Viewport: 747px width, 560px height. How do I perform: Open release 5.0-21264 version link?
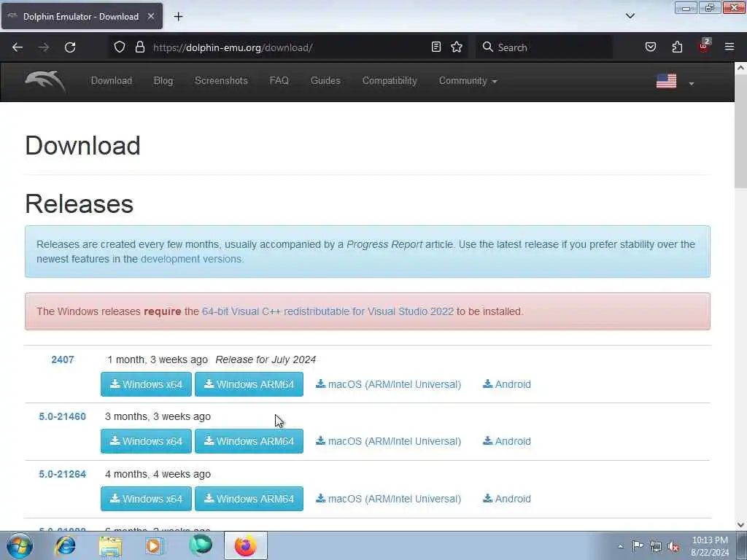tap(63, 474)
